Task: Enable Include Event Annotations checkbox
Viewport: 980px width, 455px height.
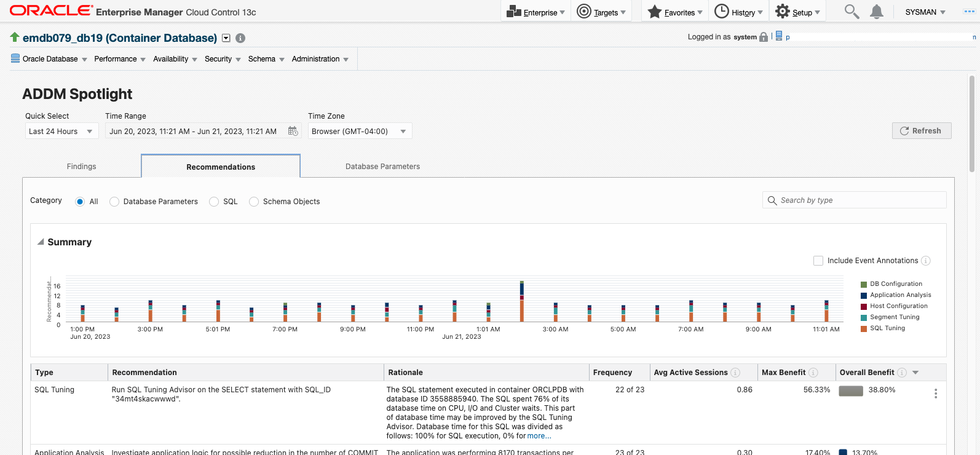Action: (818, 261)
